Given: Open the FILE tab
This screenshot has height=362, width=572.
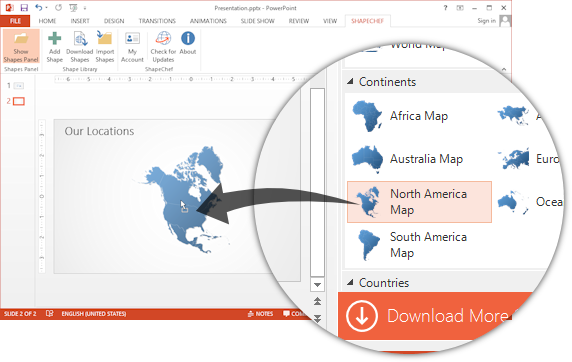Looking at the screenshot, I should coord(15,21).
